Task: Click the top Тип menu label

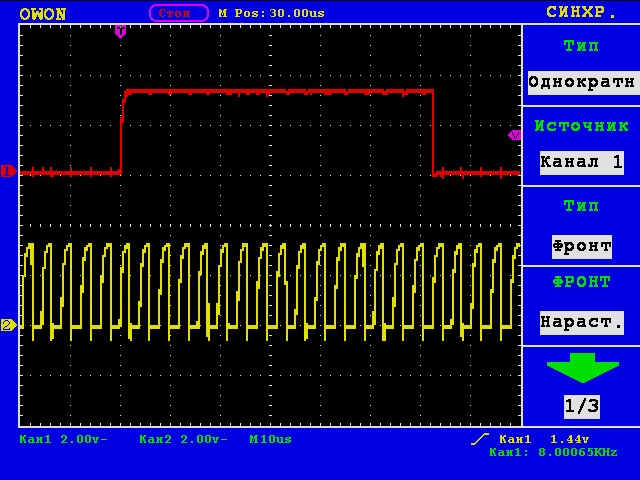Action: (581, 46)
